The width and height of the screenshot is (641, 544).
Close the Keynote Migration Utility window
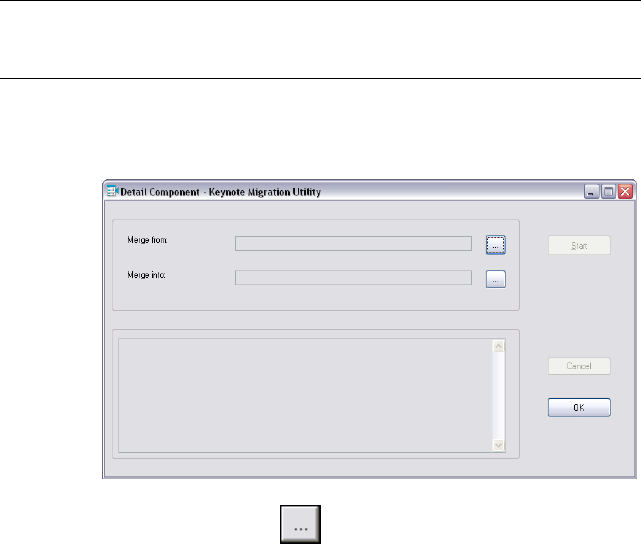pyautogui.click(x=625, y=192)
